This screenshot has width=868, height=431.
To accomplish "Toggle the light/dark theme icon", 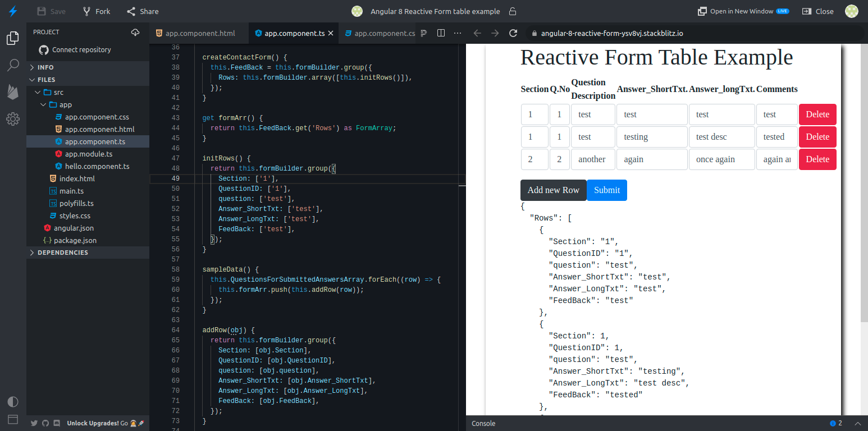I will (x=13, y=402).
